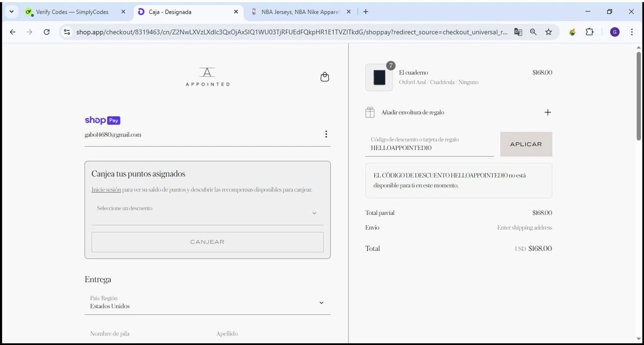Open a new tab with plus button
644x345 pixels.
(x=365, y=12)
